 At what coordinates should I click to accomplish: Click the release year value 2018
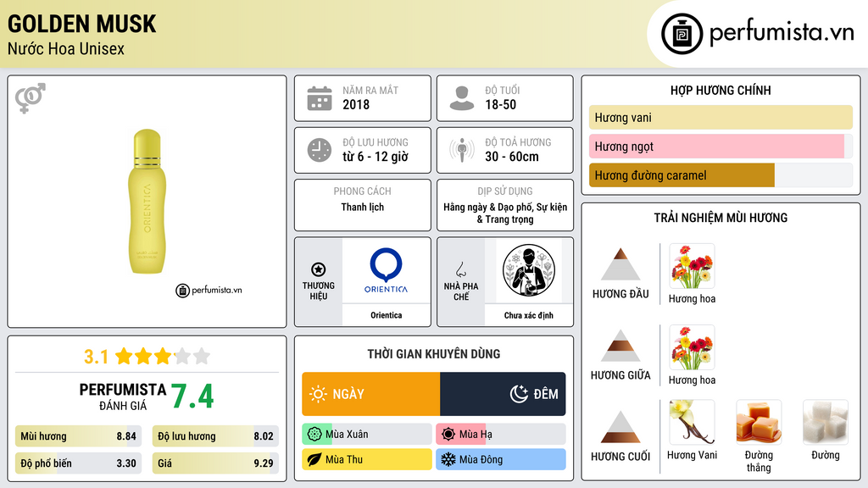click(356, 104)
